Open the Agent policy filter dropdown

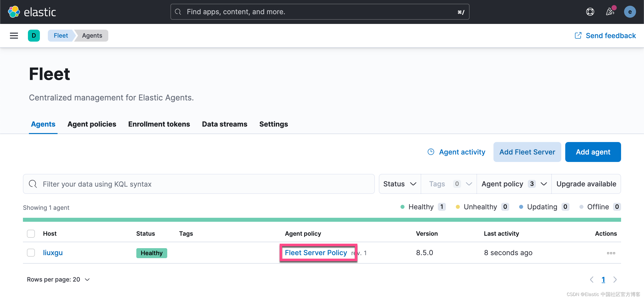514,184
